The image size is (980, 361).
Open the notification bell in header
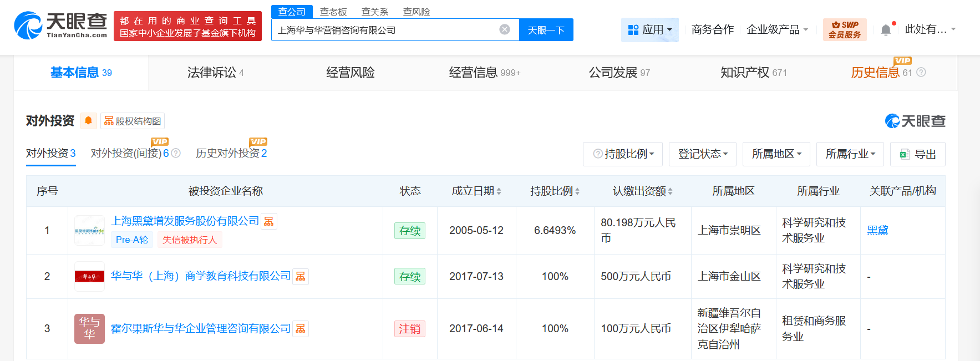[886, 30]
